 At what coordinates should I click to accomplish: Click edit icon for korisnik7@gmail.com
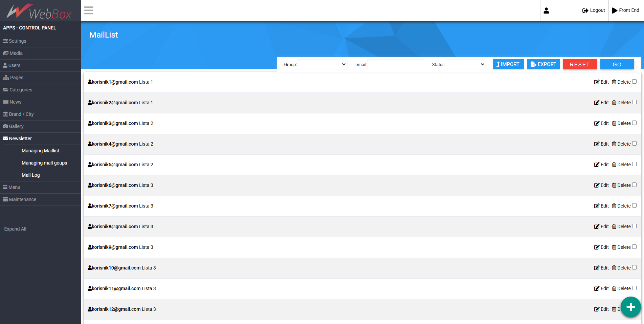click(597, 206)
